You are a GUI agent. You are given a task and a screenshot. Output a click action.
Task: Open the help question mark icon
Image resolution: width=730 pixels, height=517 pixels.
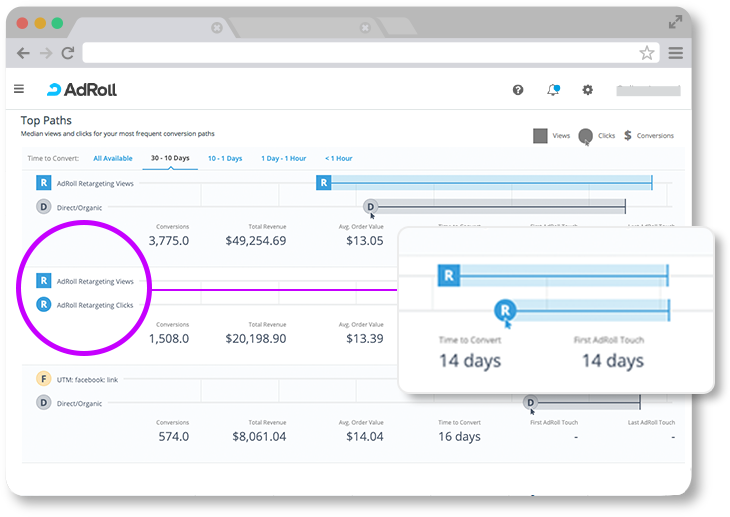518,90
